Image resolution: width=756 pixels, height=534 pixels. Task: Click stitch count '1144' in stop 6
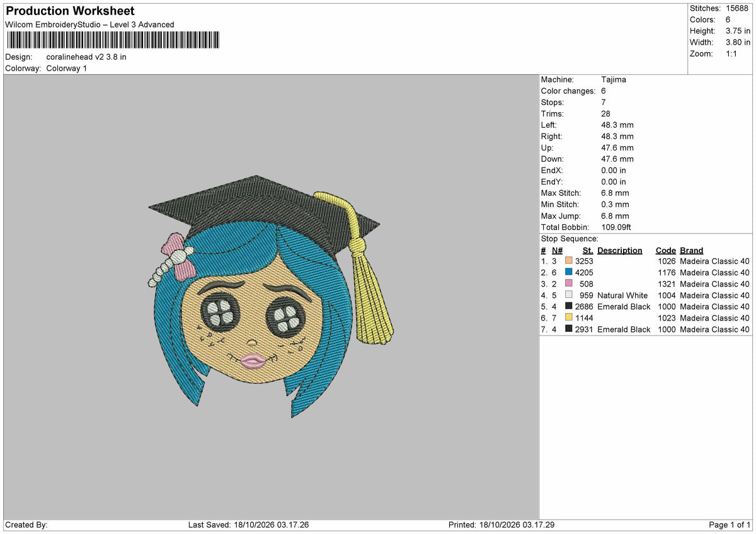584,318
